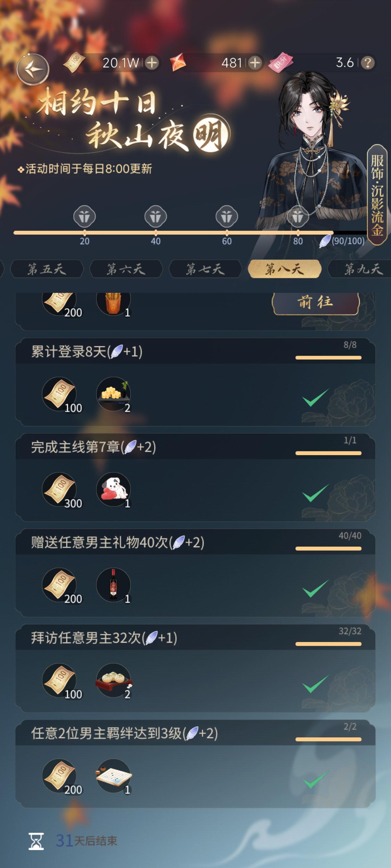Tap the red wine bottle reward
The height and width of the screenshot is (868, 391).
click(x=114, y=585)
